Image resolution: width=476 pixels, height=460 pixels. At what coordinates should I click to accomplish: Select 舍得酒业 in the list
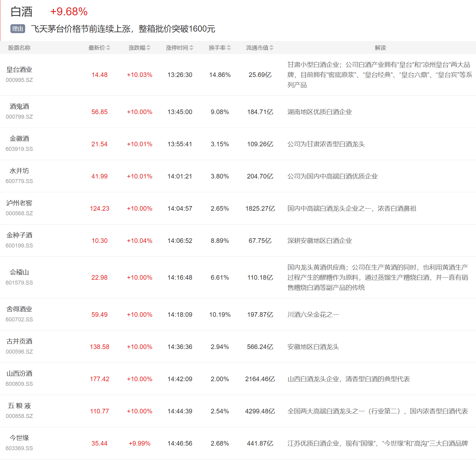(19, 309)
